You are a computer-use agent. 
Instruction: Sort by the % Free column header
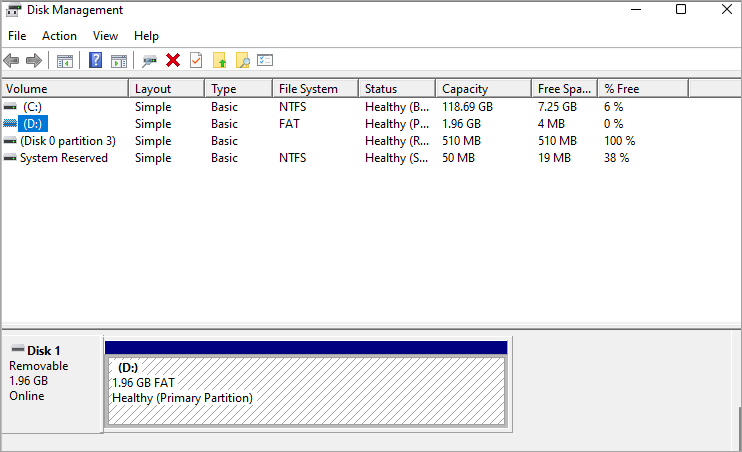643,89
